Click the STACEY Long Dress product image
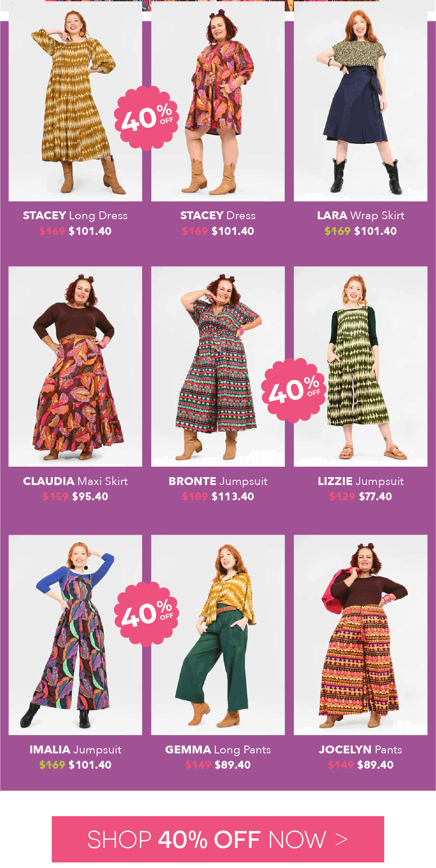Screen dimensions: 436x868 tap(75, 101)
